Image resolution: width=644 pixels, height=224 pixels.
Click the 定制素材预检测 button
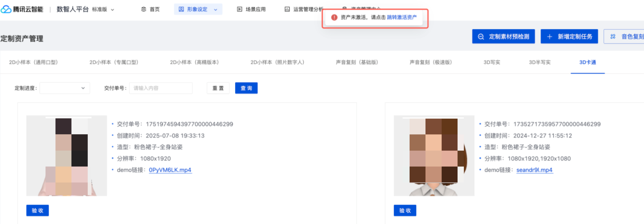point(504,37)
